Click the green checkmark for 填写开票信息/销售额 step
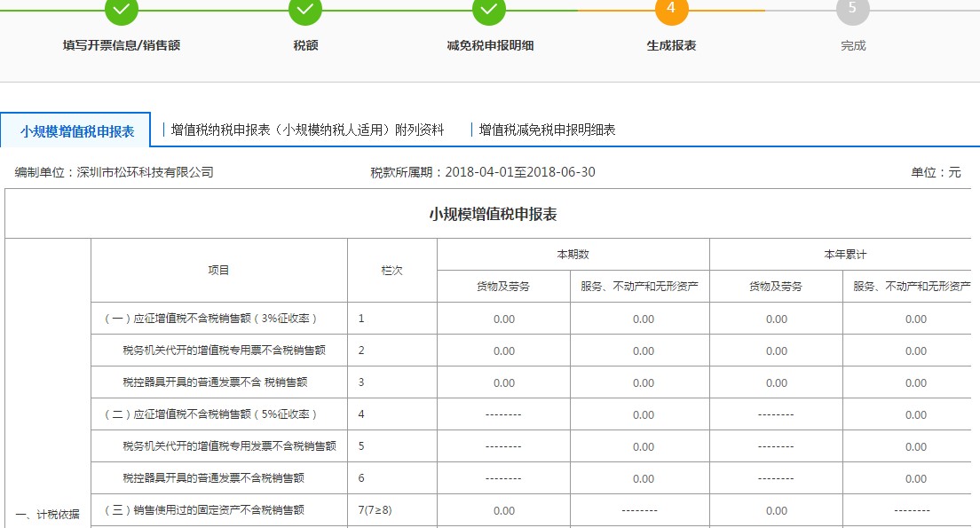Viewport: 980px width, 528px height. [121, 12]
